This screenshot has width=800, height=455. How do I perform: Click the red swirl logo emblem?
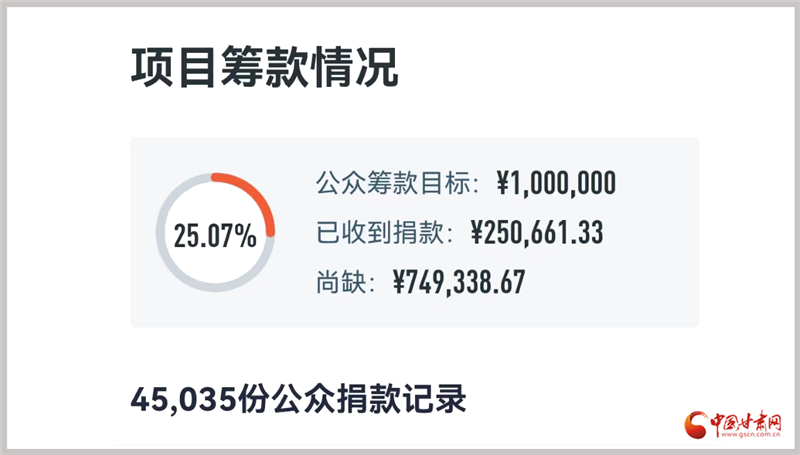(x=696, y=425)
